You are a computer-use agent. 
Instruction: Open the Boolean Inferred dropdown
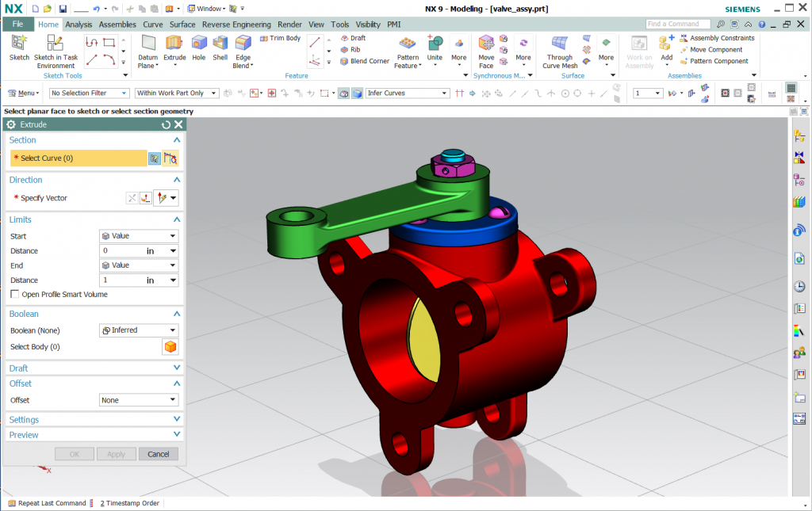(139, 330)
